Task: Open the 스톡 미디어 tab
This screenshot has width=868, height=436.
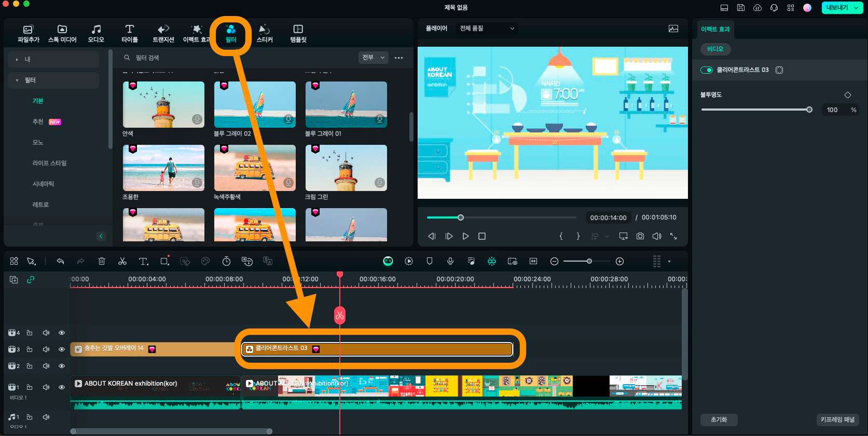Action: [x=62, y=33]
